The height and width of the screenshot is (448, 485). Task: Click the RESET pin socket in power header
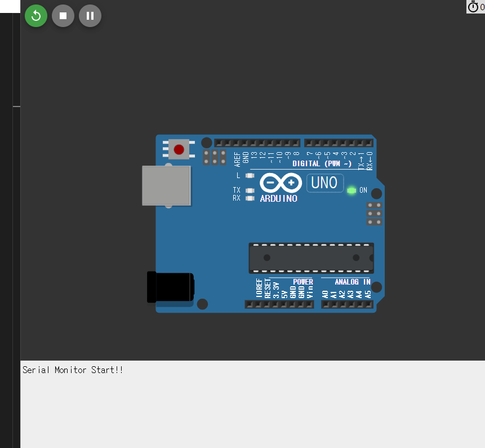pos(267,305)
